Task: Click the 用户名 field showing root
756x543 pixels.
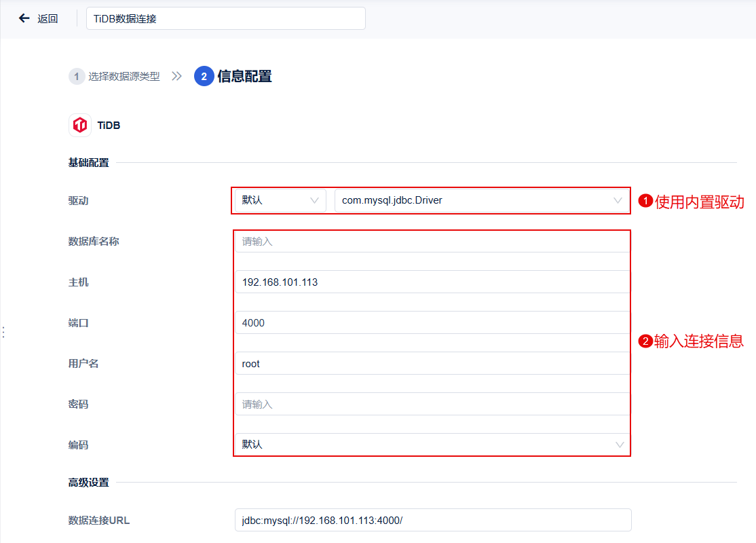Action: (432, 364)
